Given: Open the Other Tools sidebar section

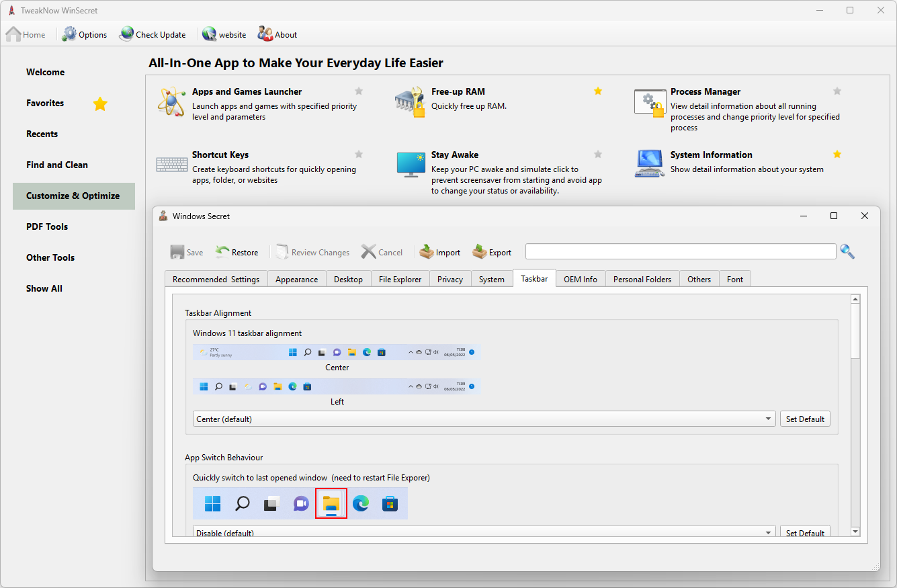Looking at the screenshot, I should (74, 257).
